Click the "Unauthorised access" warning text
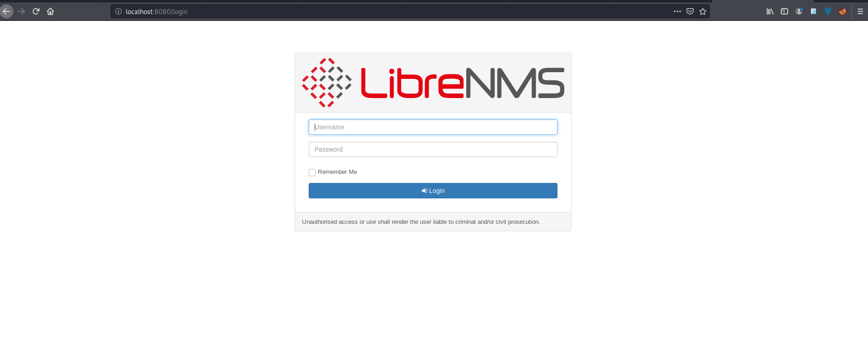 tap(421, 222)
